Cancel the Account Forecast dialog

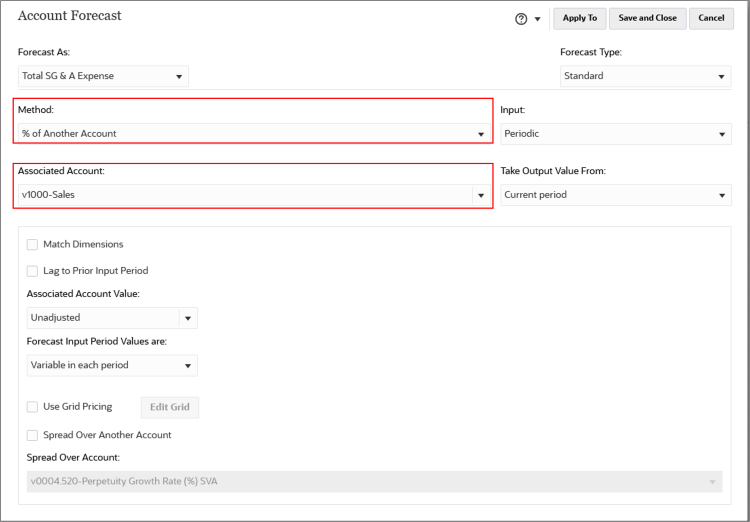(711, 18)
